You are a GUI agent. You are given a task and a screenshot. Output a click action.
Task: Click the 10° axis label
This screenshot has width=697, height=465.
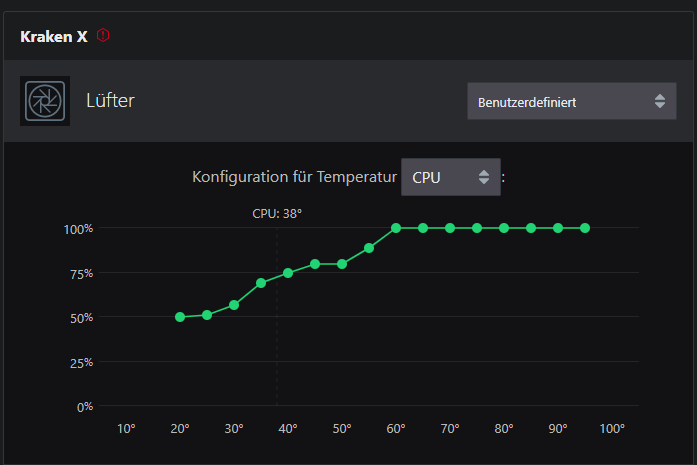coord(126,429)
